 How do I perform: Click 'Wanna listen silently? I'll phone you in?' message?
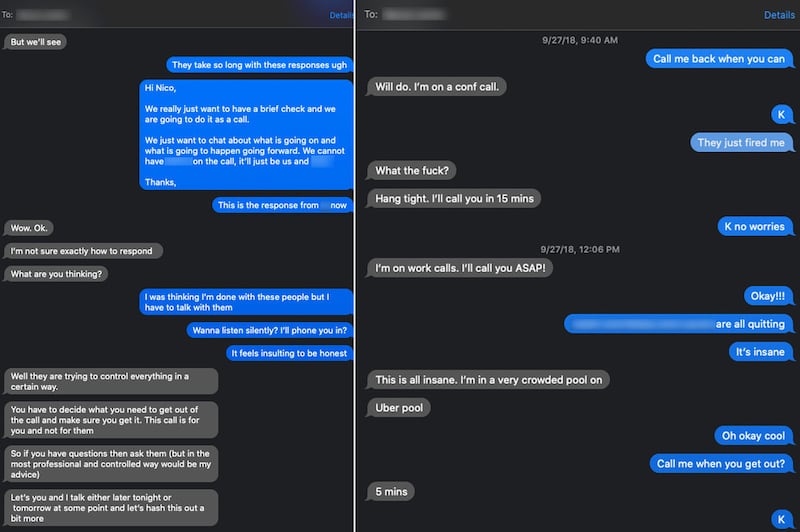pyautogui.click(x=270, y=330)
